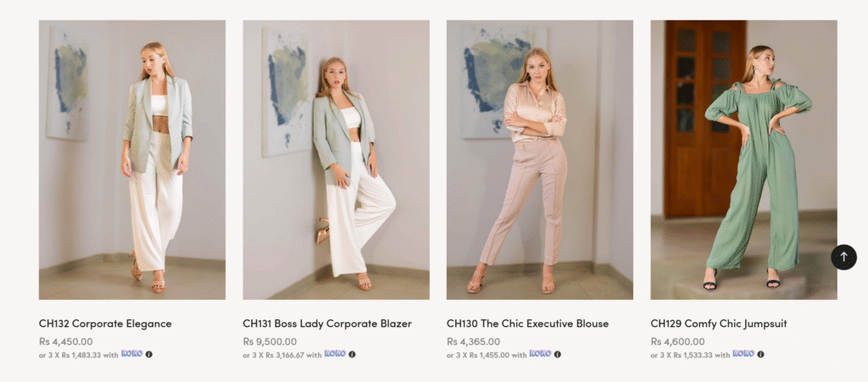Click KOKO logo under CH132 Corporate Elegance

pos(131,354)
